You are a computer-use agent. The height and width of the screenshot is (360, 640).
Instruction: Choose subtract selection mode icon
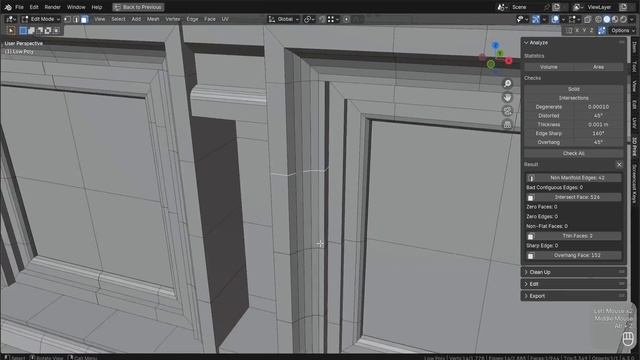point(40,31)
